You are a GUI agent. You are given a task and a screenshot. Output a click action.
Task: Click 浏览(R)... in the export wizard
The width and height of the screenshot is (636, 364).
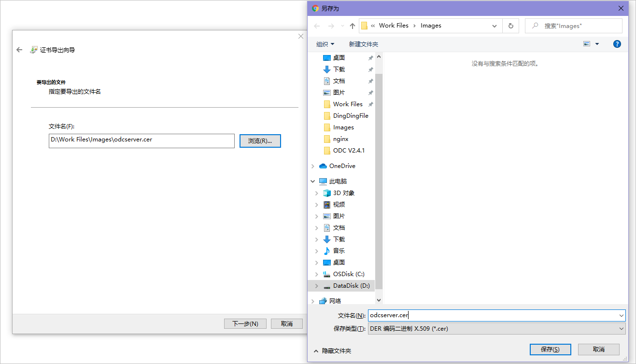click(x=260, y=141)
